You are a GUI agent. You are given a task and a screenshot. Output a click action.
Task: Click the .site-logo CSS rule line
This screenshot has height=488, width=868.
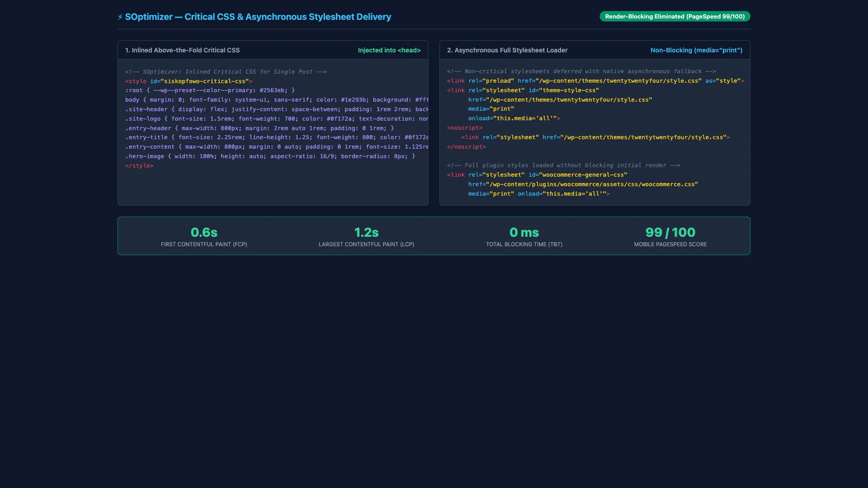277,119
